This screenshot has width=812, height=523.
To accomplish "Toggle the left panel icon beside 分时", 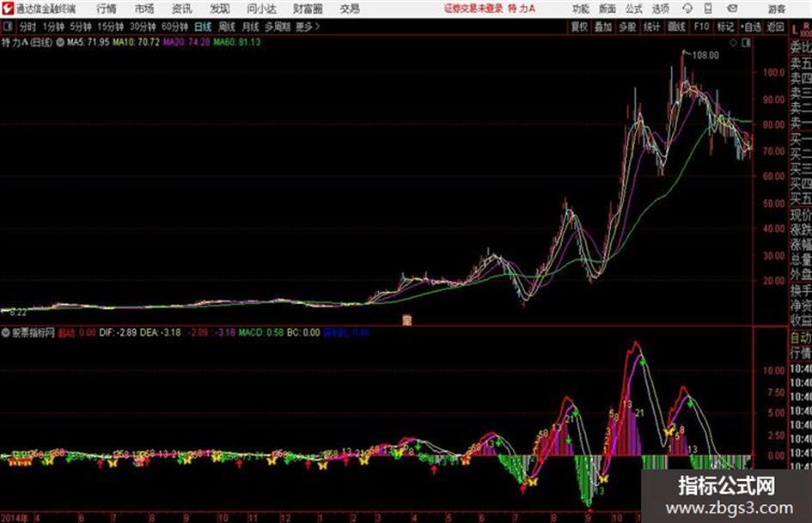I will (7, 27).
